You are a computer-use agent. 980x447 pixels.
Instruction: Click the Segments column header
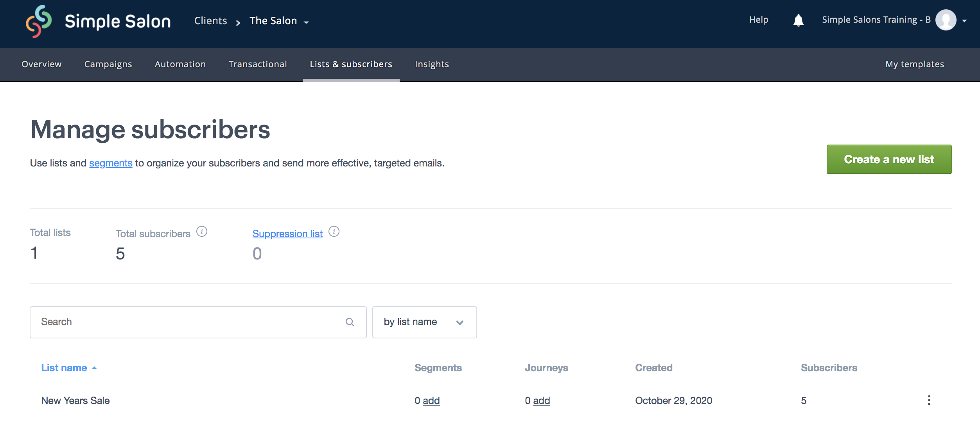pyautogui.click(x=438, y=368)
